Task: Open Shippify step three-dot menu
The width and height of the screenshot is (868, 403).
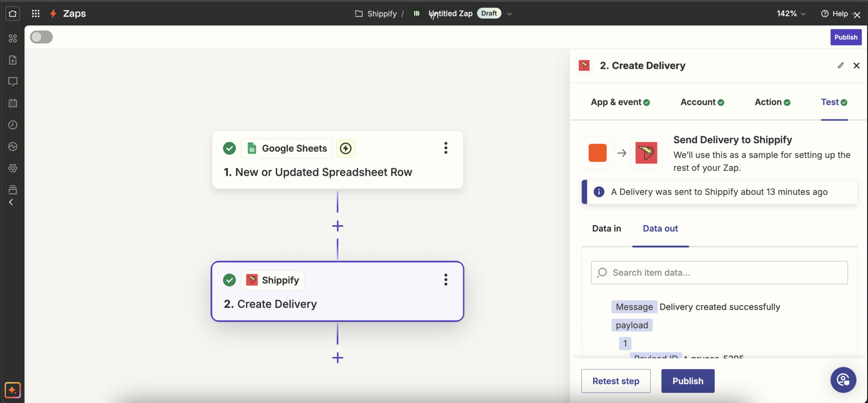Action: pyautogui.click(x=445, y=280)
